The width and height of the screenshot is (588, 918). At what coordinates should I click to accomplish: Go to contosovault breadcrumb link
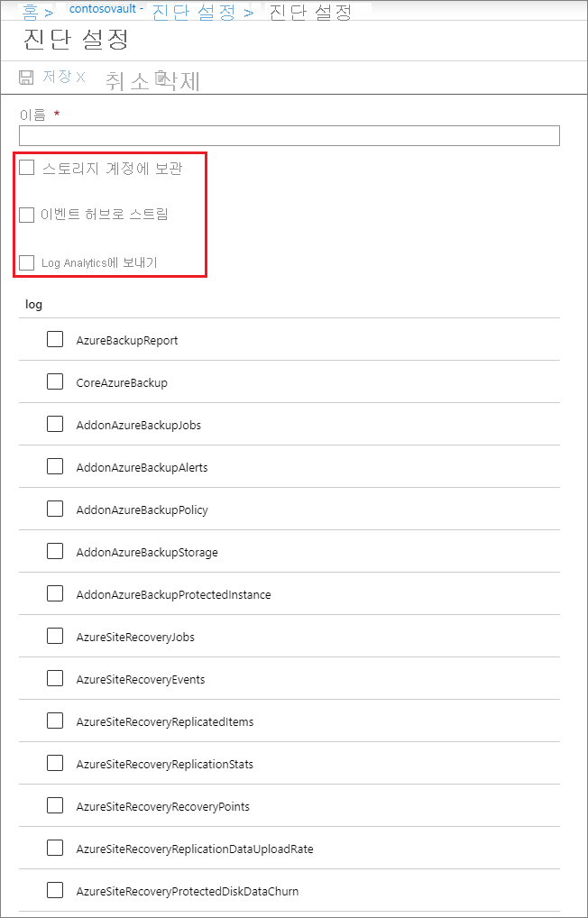coord(107,9)
